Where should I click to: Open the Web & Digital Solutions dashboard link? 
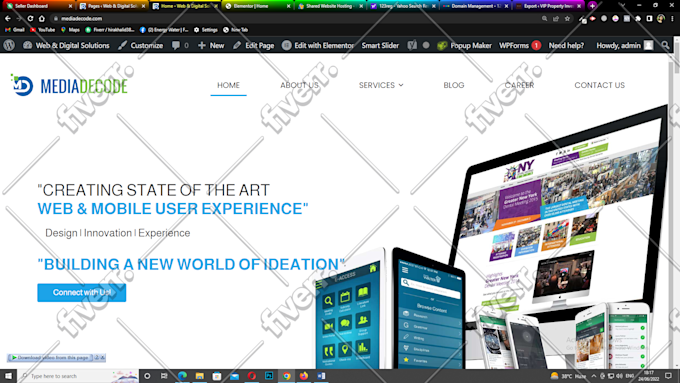click(x=66, y=45)
